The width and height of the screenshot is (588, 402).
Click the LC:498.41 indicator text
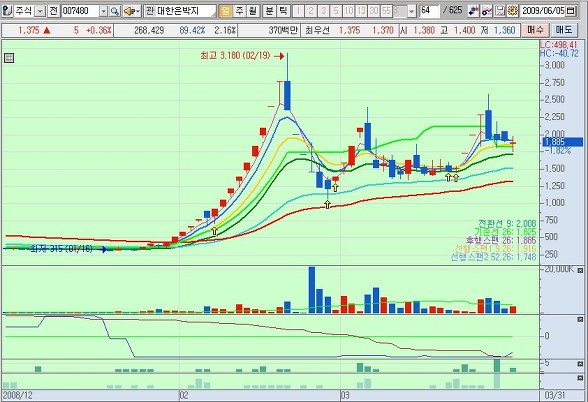559,45
